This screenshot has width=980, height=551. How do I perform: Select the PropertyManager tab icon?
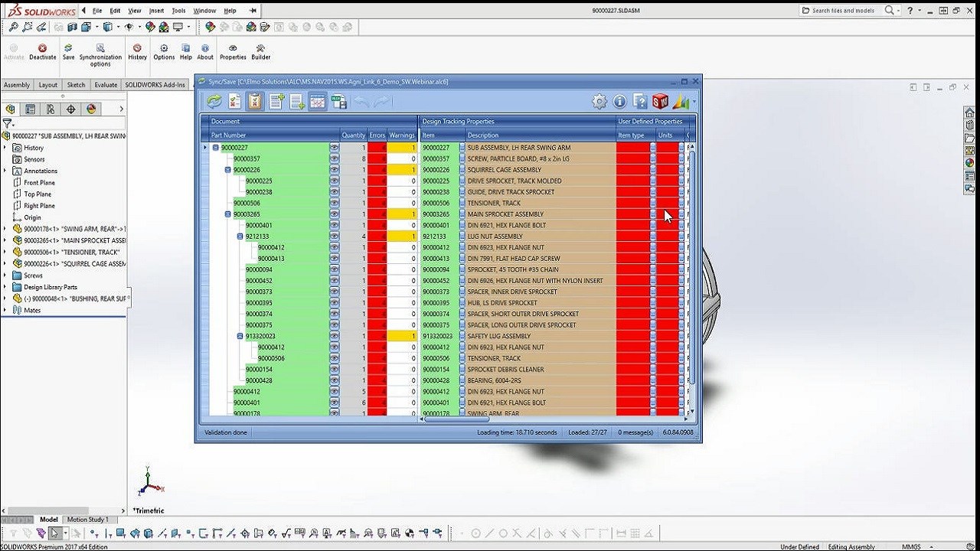[30, 109]
